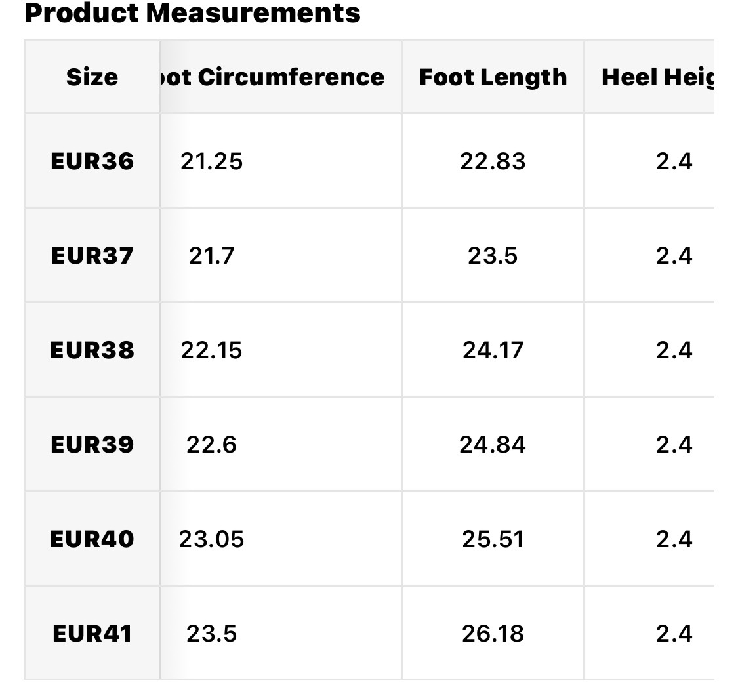Image resolution: width=738 pixels, height=700 pixels.
Task: Select the 25.51 foot length cell
Action: pos(493,539)
